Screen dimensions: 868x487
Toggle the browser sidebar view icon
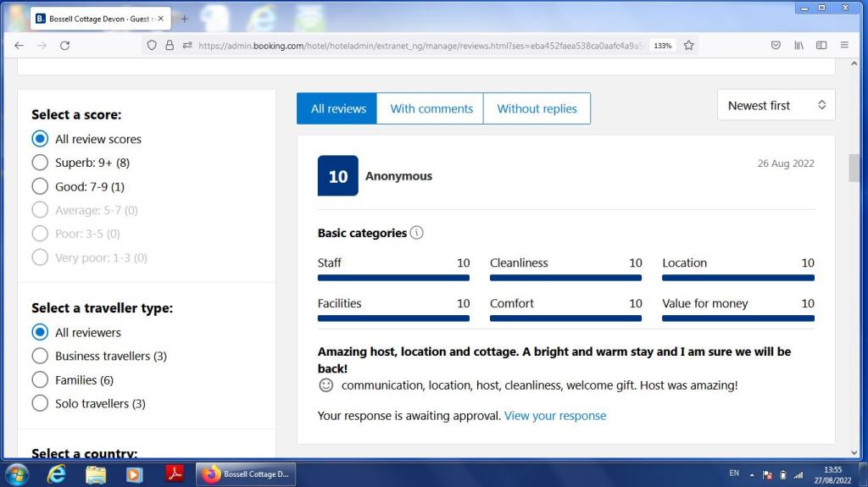[x=821, y=46]
